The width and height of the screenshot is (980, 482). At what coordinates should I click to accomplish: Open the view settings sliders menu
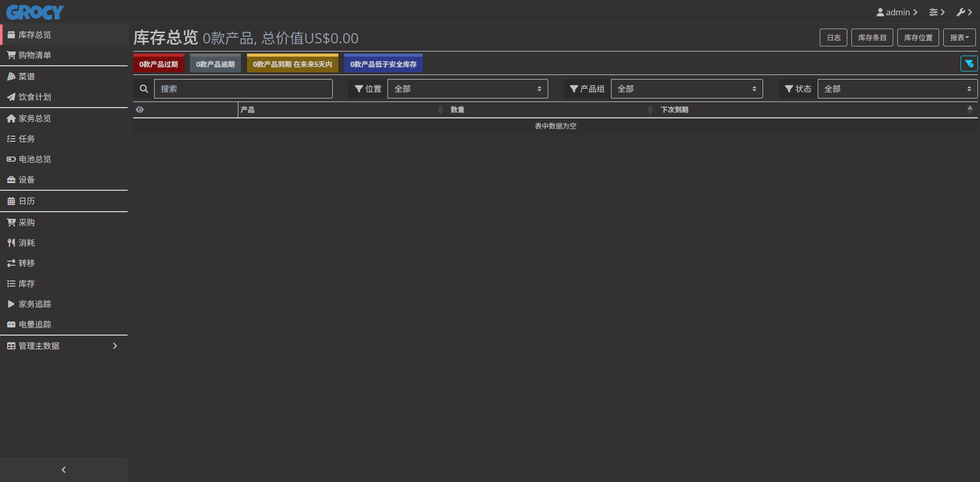(937, 12)
